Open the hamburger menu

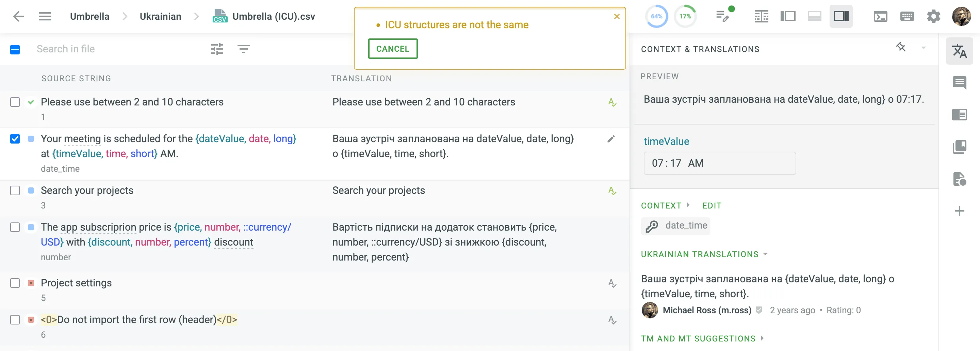(x=45, y=16)
